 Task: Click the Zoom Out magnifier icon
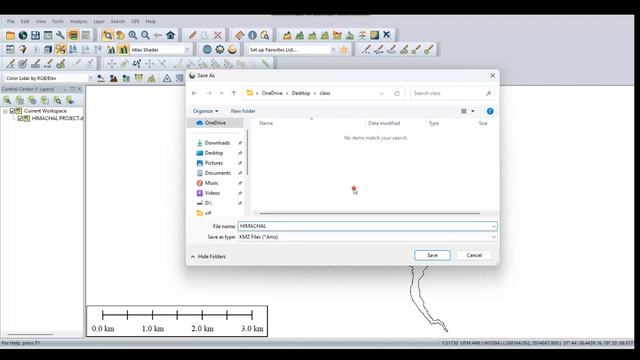[x=145, y=36]
